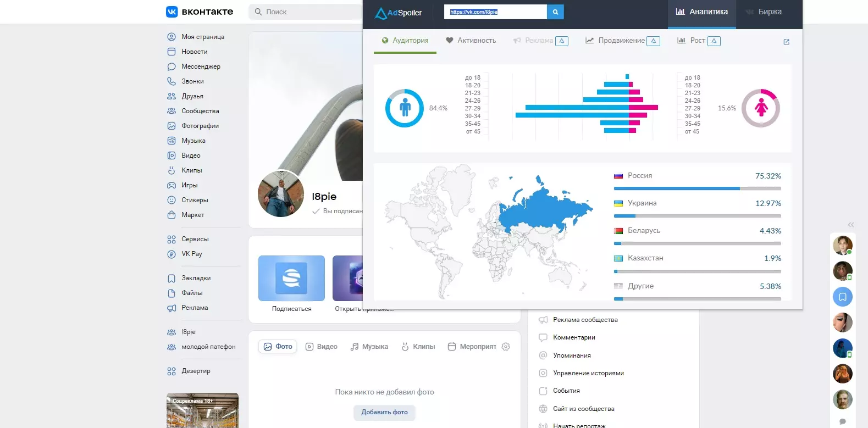The image size is (868, 428).
Task: Click the Другие 5.38% value
Action: tap(770, 286)
